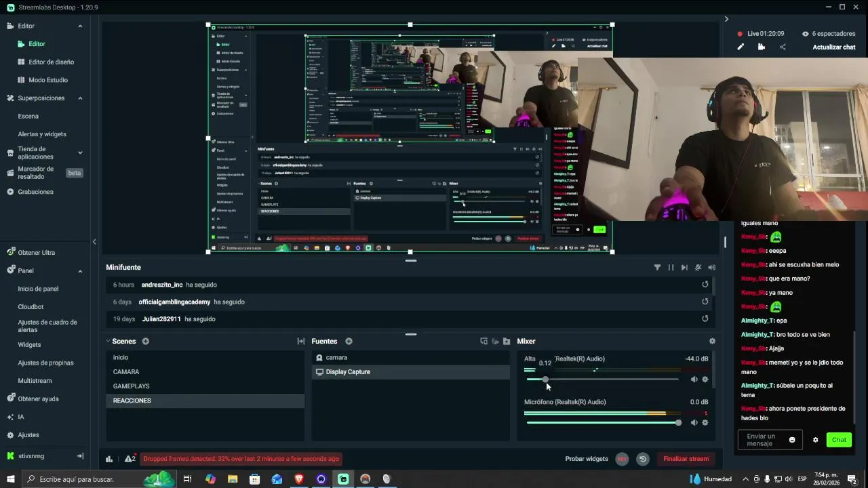Send message with green Chat button

839,440
